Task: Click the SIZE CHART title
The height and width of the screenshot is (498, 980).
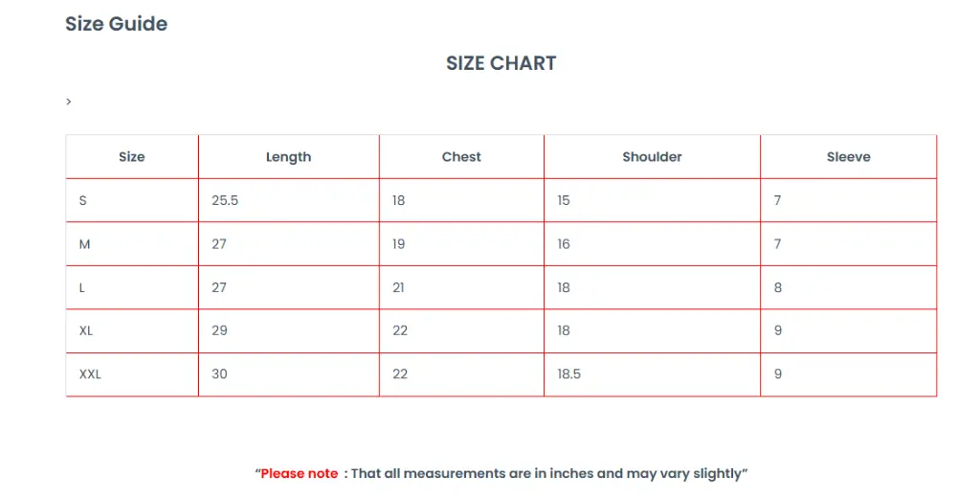Action: click(501, 63)
